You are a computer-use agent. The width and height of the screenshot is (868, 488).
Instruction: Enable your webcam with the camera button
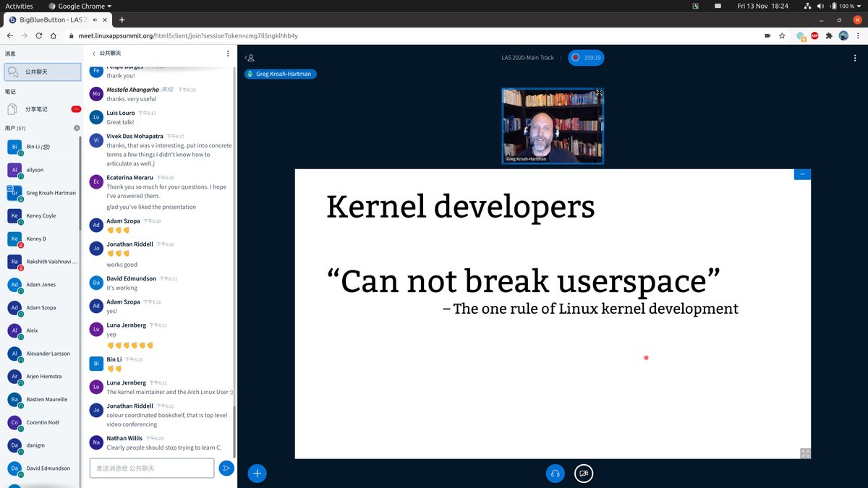[583, 473]
